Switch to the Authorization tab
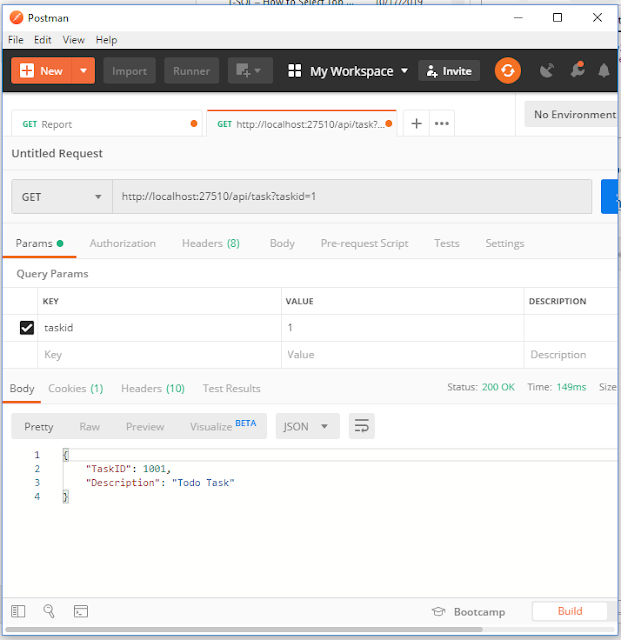Viewport: 621px width, 640px height. [x=122, y=243]
